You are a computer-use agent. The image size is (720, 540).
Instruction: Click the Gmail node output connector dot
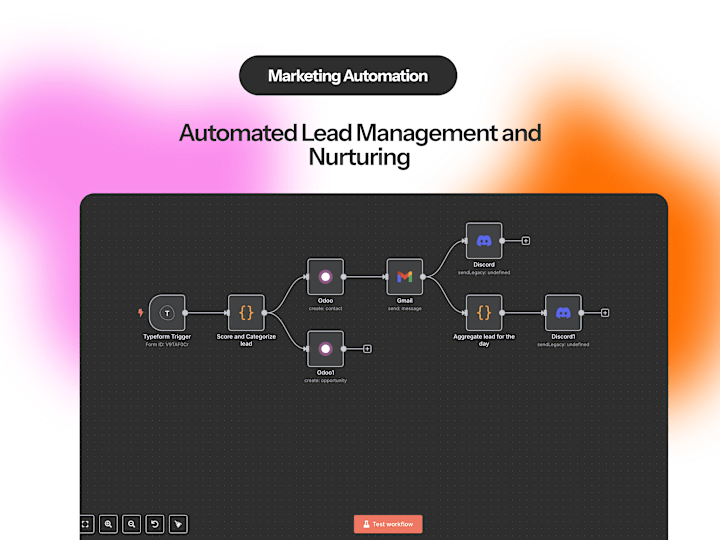423,277
